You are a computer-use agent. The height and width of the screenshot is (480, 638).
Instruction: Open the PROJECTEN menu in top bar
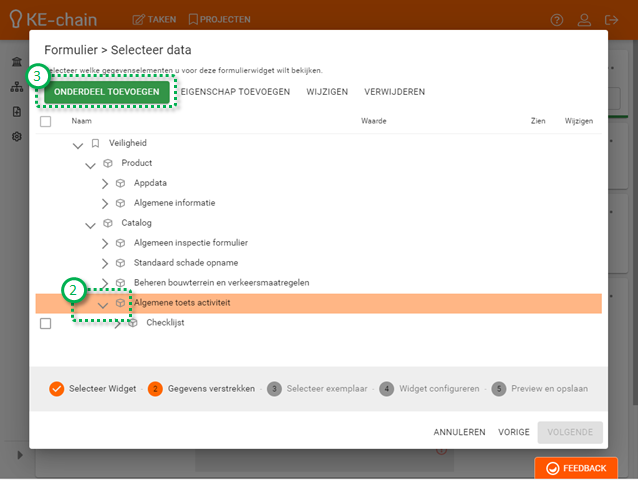pos(218,19)
